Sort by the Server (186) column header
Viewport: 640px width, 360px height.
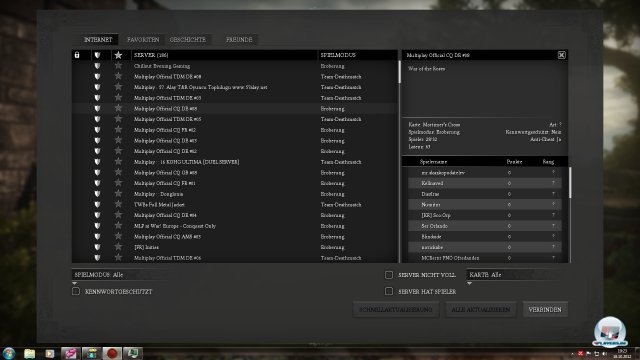click(224, 55)
